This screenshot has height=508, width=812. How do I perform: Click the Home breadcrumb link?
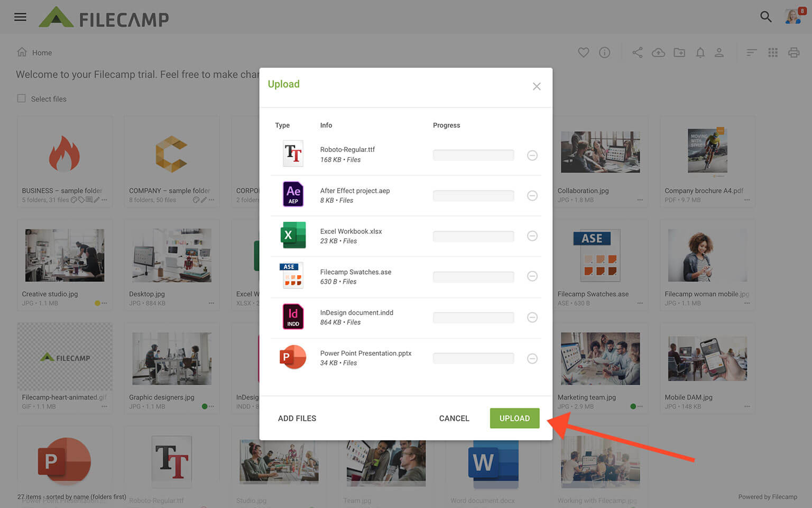point(42,52)
